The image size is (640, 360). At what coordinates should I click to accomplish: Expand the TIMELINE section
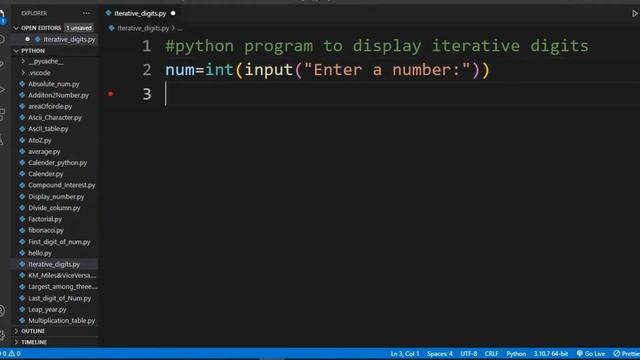point(34,342)
